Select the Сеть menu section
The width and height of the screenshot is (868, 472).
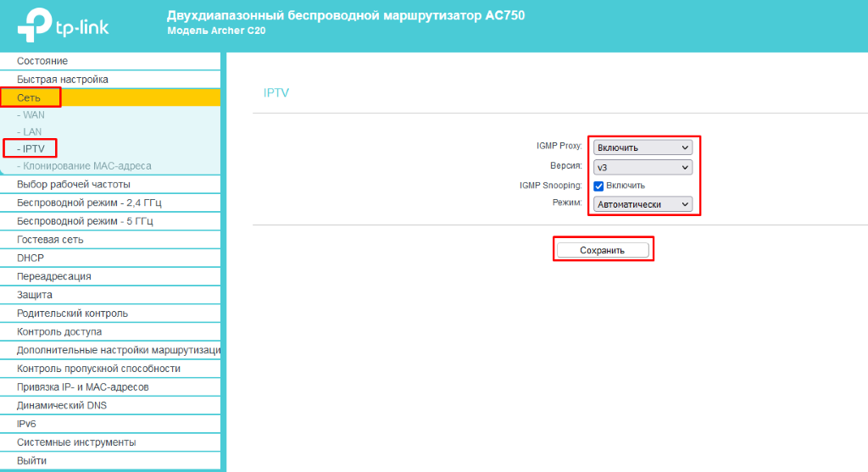(x=110, y=97)
